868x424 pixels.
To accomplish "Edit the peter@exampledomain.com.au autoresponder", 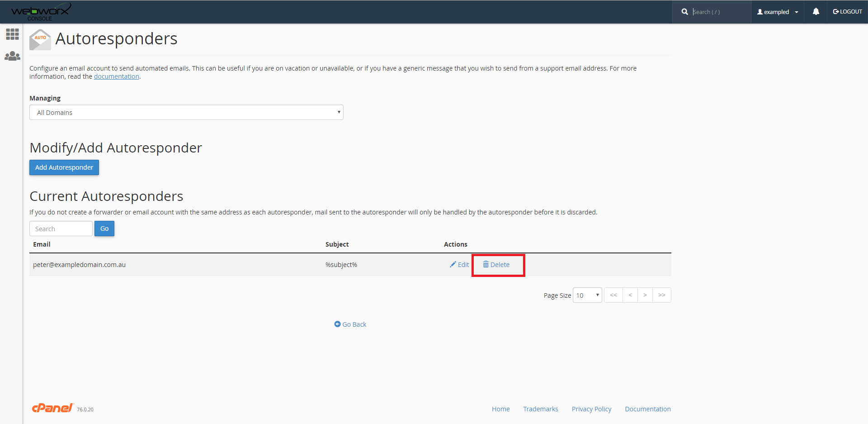I will pos(459,265).
